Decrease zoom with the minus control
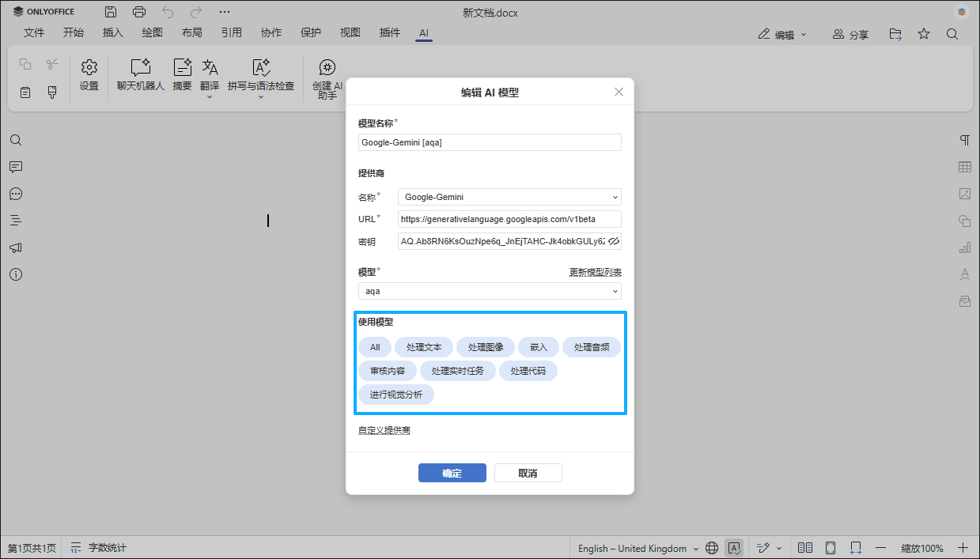Screen dimensions: 980x559 (x=881, y=547)
